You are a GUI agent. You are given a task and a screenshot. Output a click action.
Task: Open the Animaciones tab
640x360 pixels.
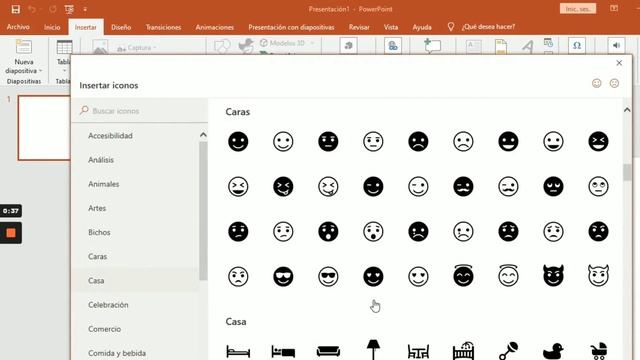(215, 27)
